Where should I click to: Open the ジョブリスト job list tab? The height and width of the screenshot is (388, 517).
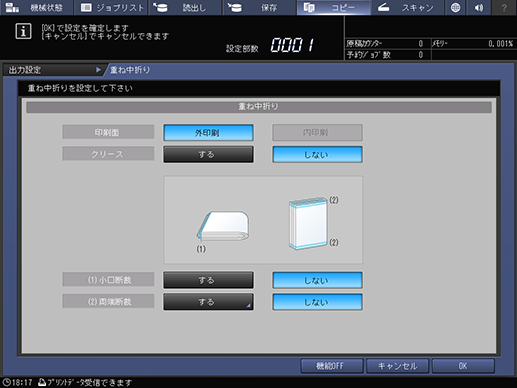(x=111, y=7)
